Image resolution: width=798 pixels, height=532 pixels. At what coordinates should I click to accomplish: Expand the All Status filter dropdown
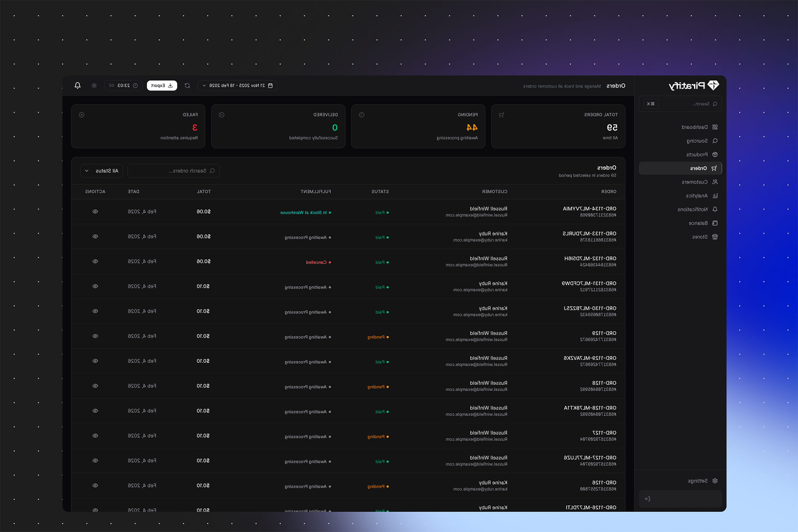click(x=102, y=171)
